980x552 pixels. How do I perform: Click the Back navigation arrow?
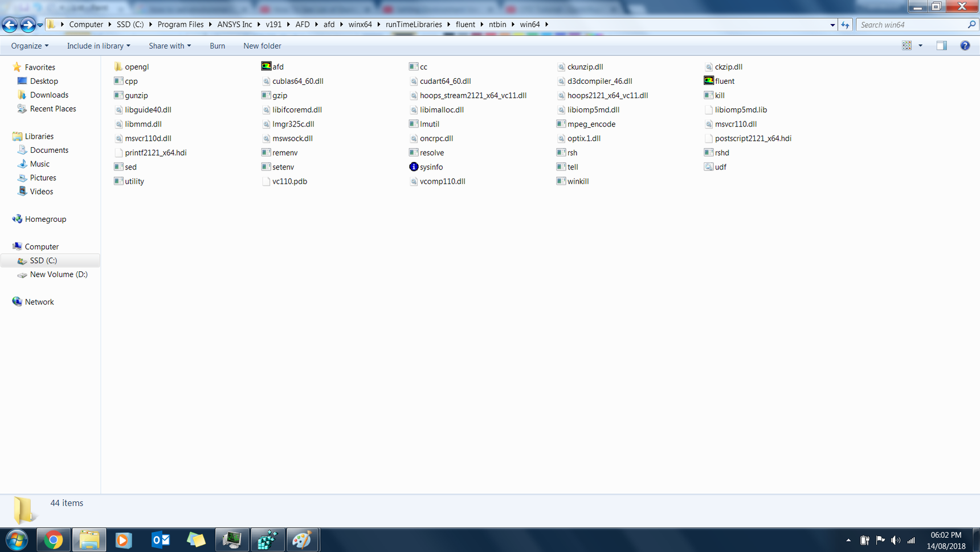pyautogui.click(x=10, y=25)
